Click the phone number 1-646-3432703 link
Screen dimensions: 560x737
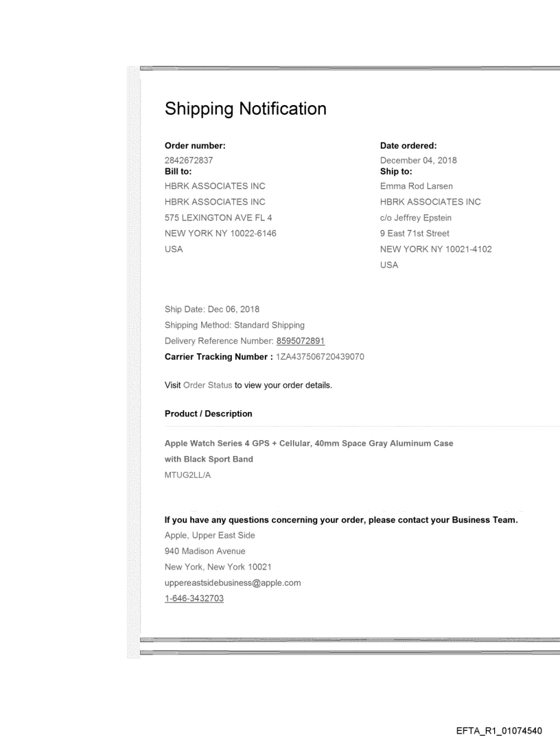coord(194,598)
